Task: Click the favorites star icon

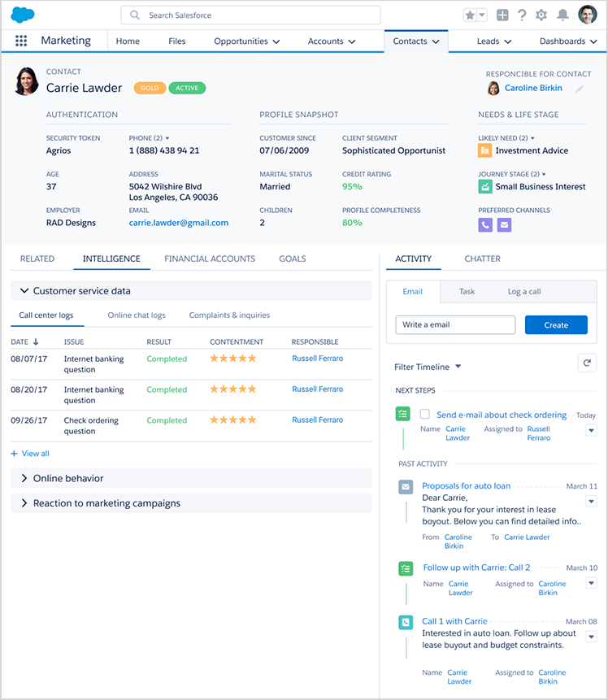Action: pos(470,15)
